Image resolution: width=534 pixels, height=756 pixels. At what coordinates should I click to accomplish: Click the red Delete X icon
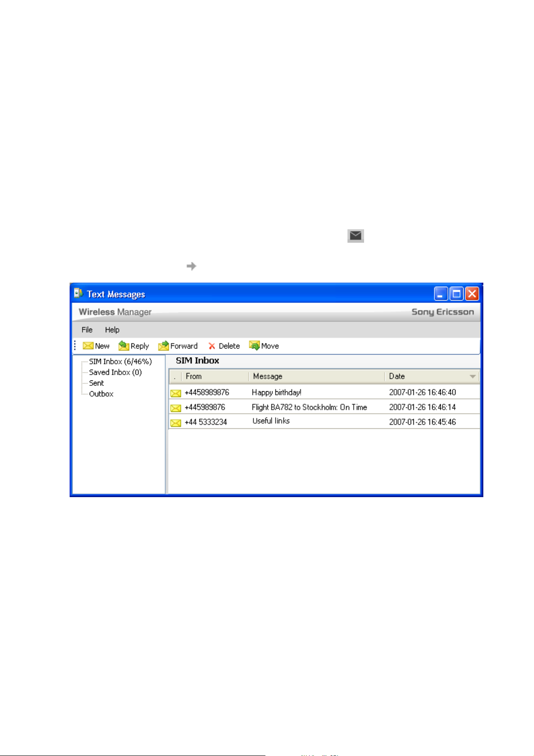tap(212, 346)
